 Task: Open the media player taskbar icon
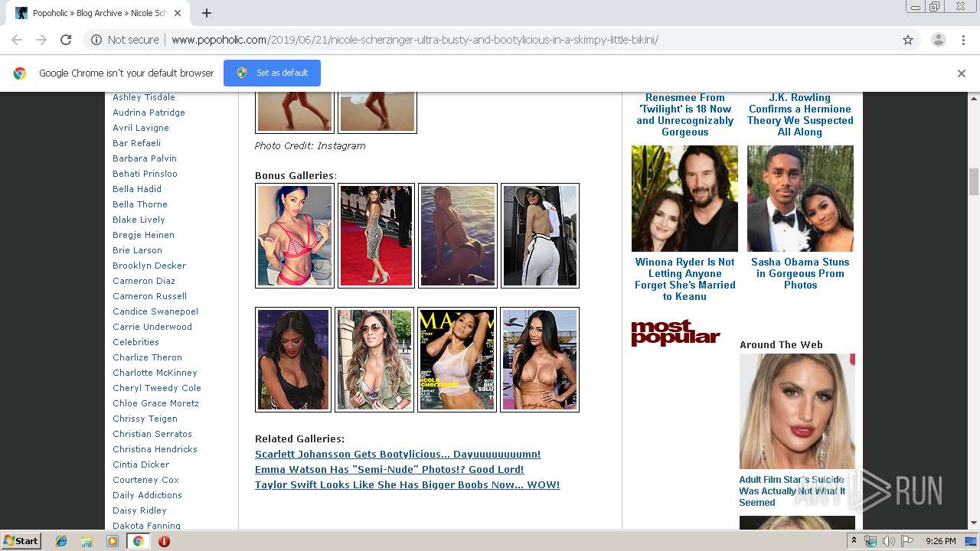(112, 541)
